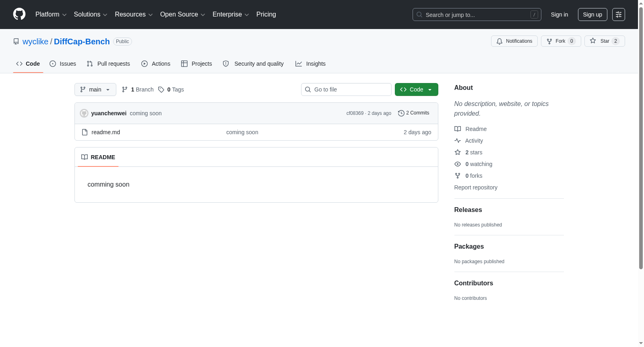Switch to the Issues tab
Viewport: 644px width, 347px height.
point(63,64)
